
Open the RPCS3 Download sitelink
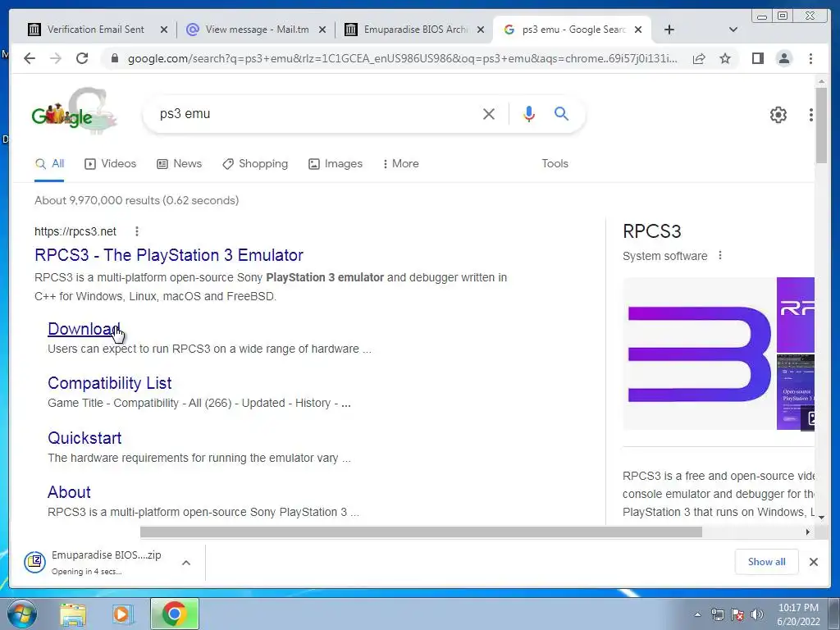(x=84, y=328)
